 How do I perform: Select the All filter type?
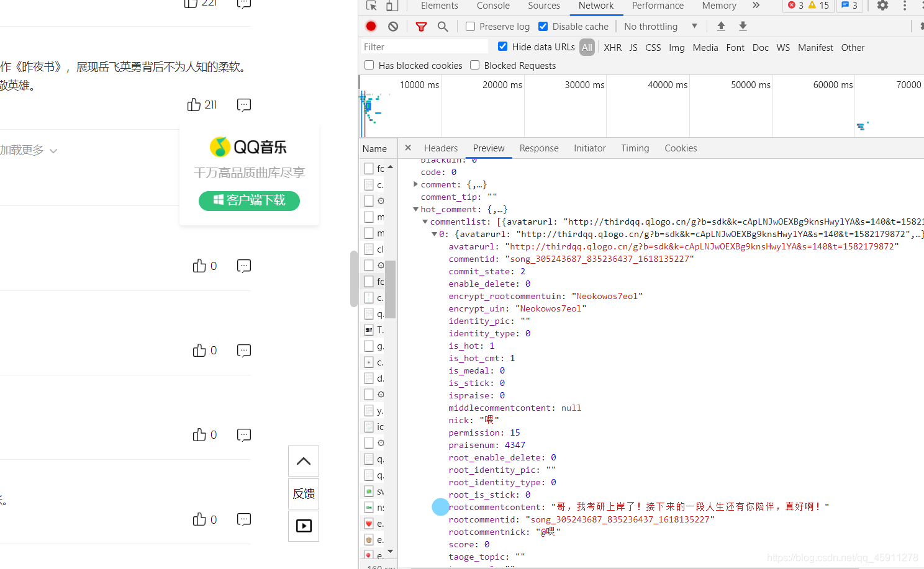[587, 47]
